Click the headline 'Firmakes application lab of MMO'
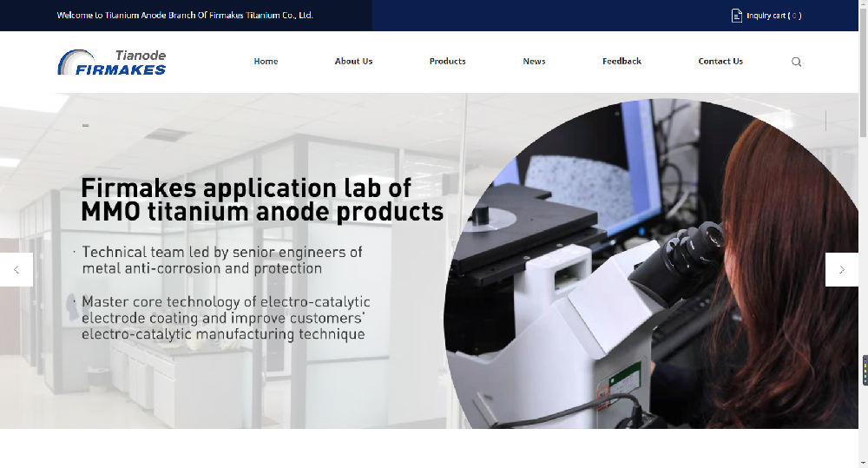This screenshot has width=868, height=468. tap(262, 200)
